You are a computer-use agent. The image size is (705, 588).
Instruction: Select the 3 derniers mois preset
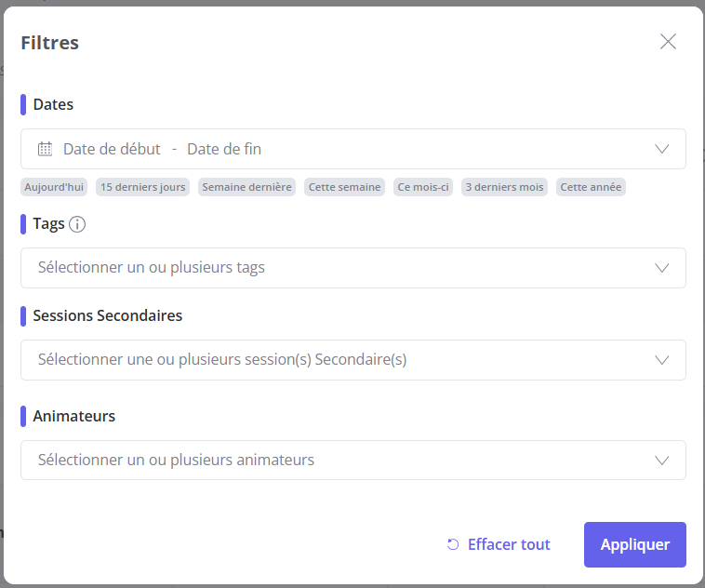click(x=504, y=187)
